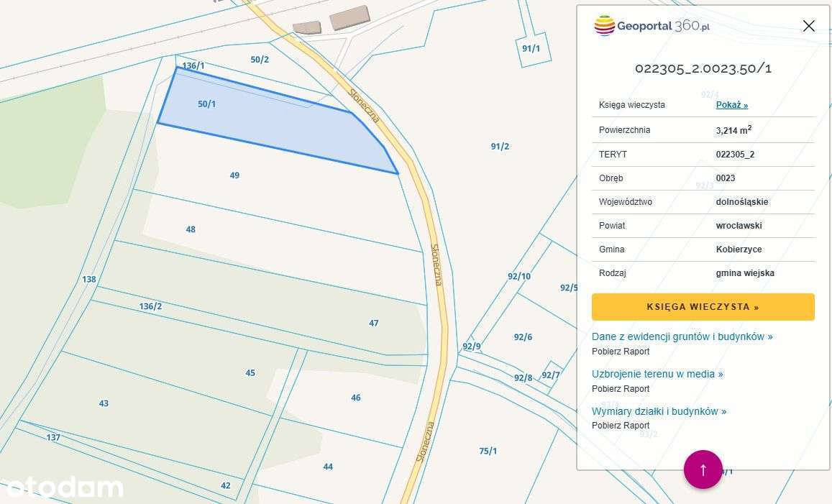Click the Gmina value Kobierzyce

click(x=739, y=249)
